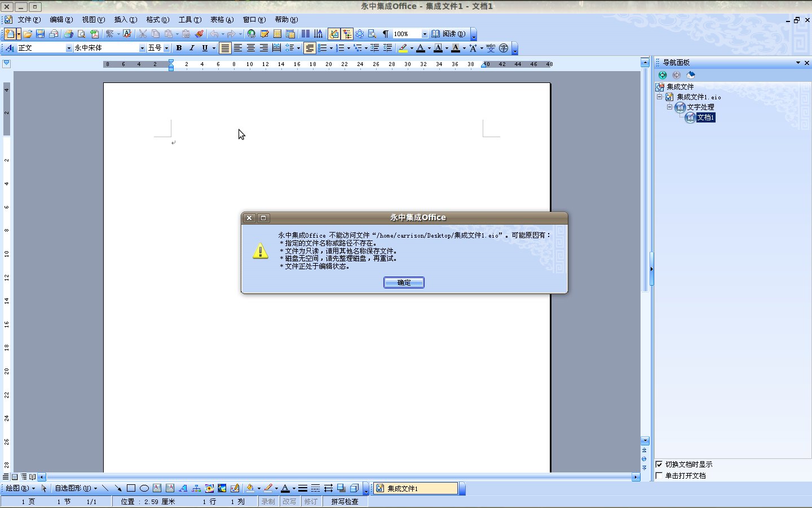The height and width of the screenshot is (508, 812).
Task: Click the format painter brush icon
Action: [199, 34]
